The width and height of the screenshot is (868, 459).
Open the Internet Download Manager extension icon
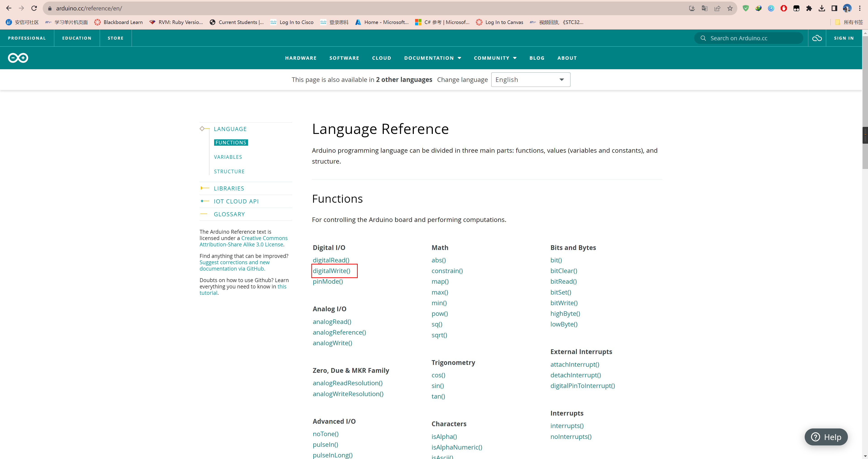point(759,8)
